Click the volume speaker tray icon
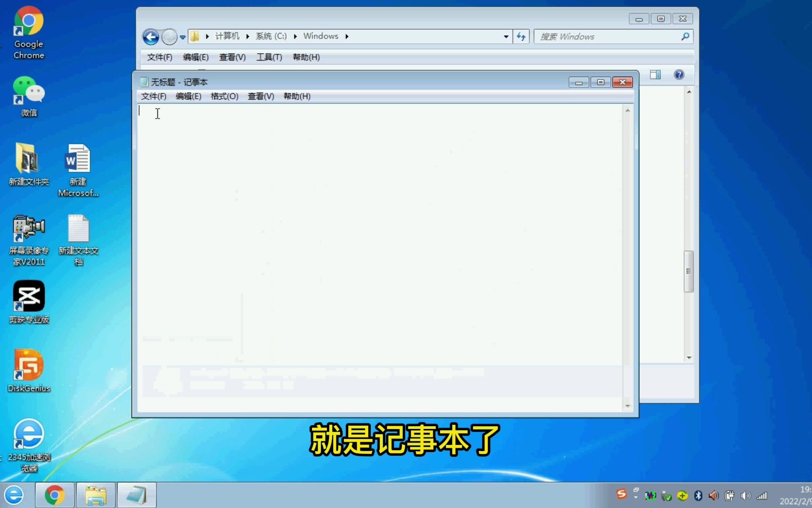Screen dimensions: 812x508 tap(745, 495)
